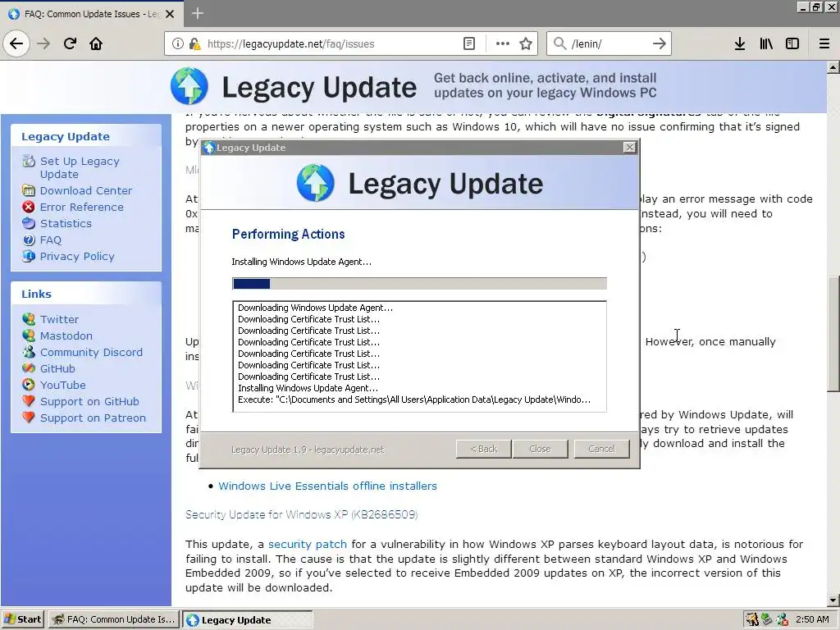Go to the browser Home page
This screenshot has width=840, height=630.
click(x=96, y=43)
